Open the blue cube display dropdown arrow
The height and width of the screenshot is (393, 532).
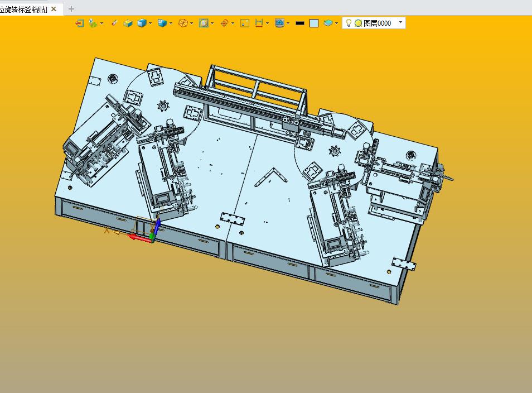point(151,23)
